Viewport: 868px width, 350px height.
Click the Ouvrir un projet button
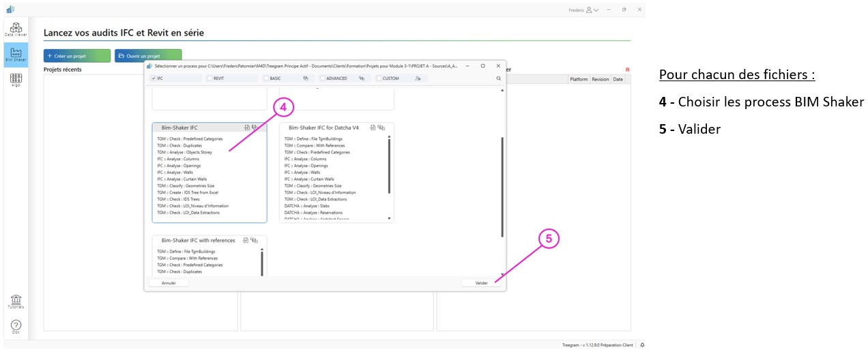pyautogui.click(x=148, y=55)
